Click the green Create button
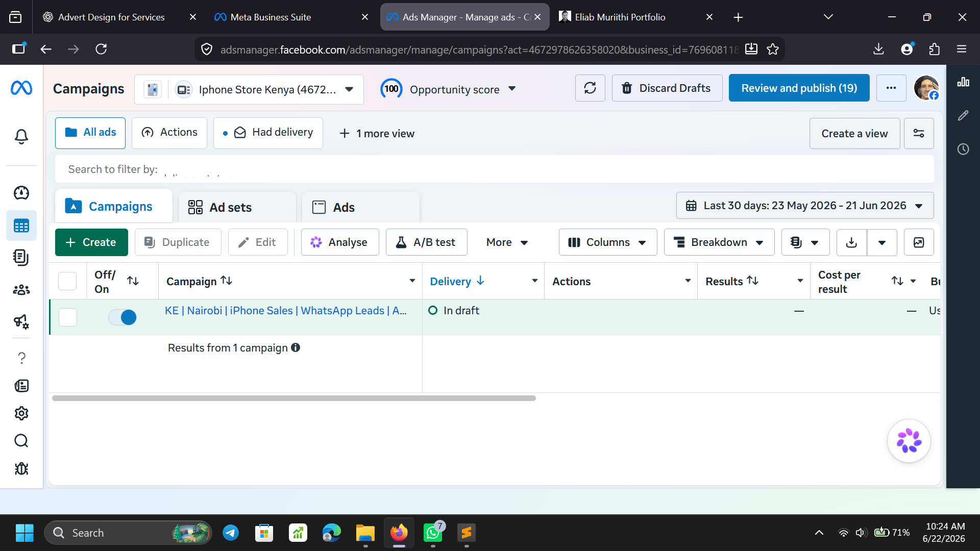This screenshot has height=551, width=980. coord(91,242)
